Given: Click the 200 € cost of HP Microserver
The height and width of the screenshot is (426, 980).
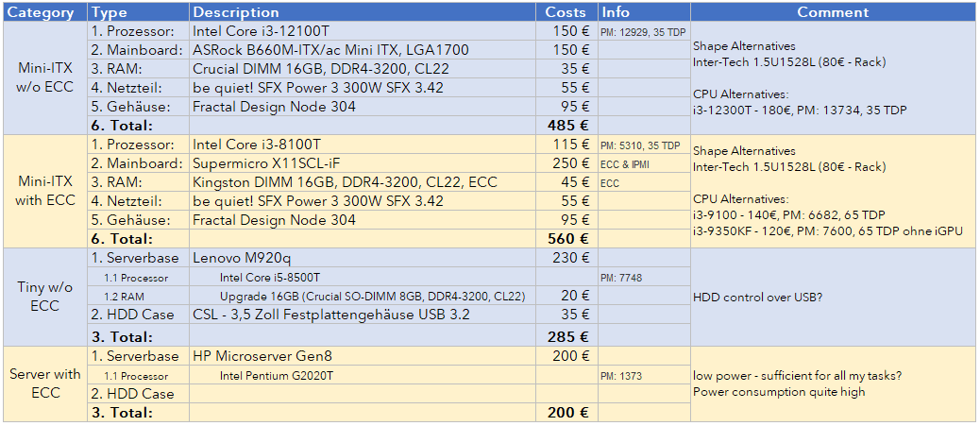Looking at the screenshot, I should pyautogui.click(x=566, y=356).
